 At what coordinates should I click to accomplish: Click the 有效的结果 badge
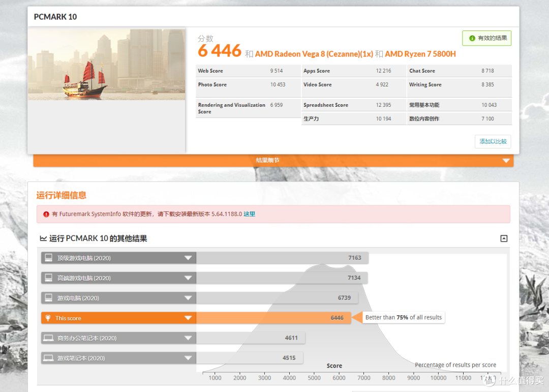pyautogui.click(x=486, y=38)
